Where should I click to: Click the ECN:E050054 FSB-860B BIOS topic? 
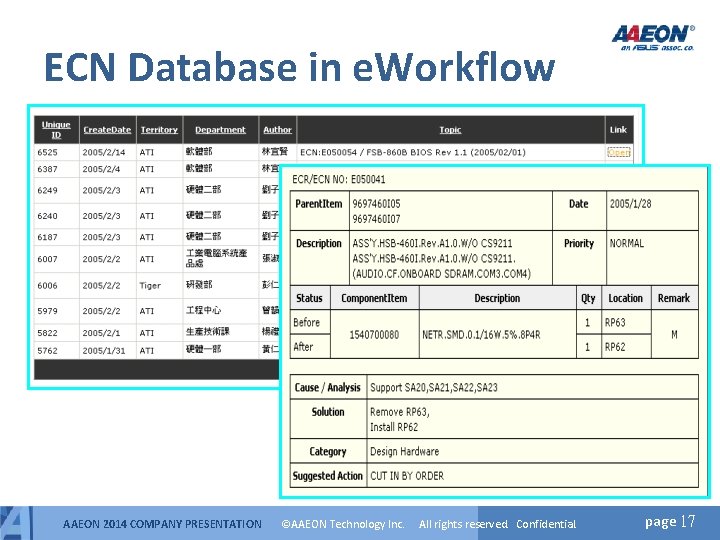tap(413, 152)
